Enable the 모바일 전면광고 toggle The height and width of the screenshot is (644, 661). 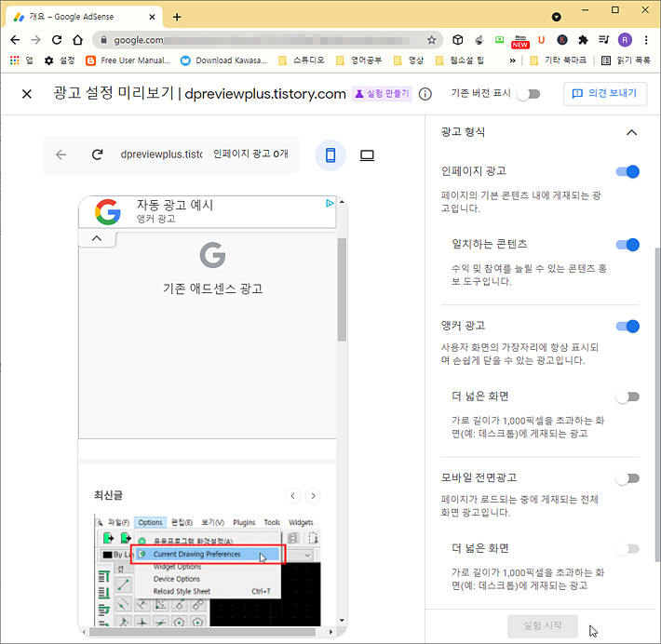tap(627, 478)
